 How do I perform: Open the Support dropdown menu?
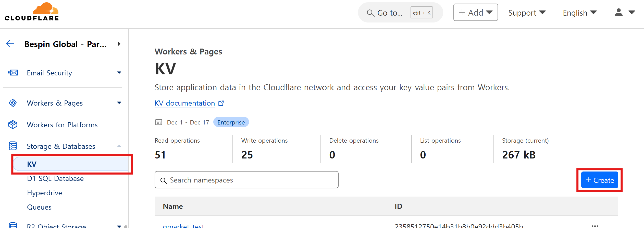pyautogui.click(x=527, y=13)
